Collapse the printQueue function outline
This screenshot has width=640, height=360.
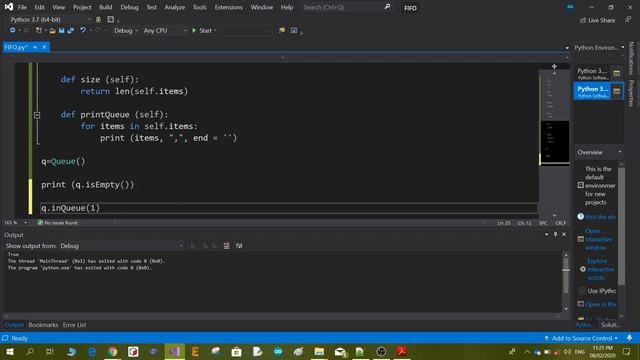[37, 115]
